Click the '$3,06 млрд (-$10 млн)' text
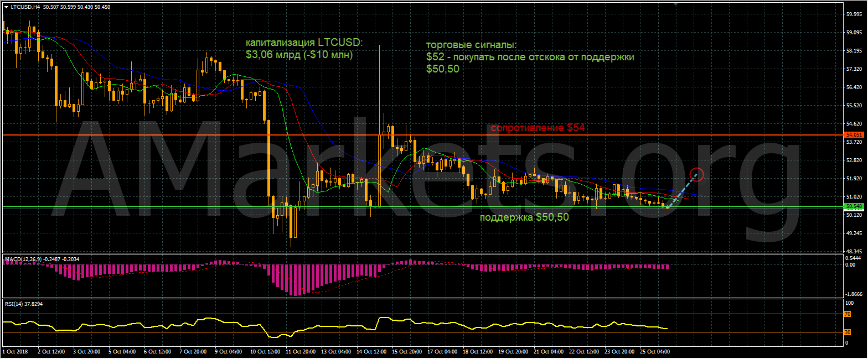 299,55
